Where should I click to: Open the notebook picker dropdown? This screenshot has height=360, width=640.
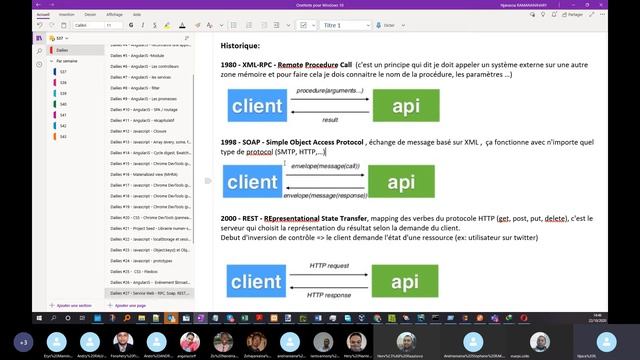tap(60, 38)
